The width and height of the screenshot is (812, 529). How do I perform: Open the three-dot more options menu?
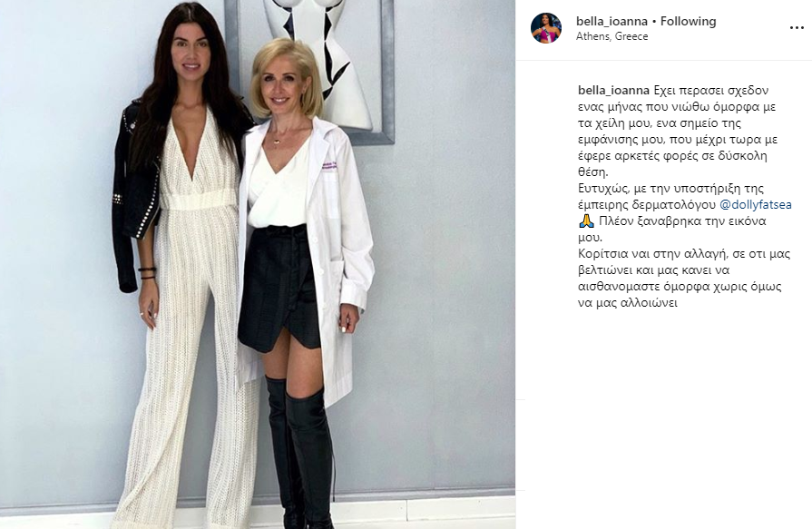pyautogui.click(x=796, y=28)
